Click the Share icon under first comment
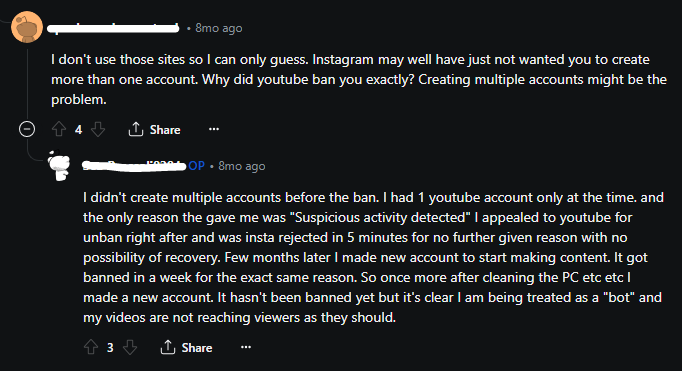Viewport: 682px width, 371px height. point(136,129)
